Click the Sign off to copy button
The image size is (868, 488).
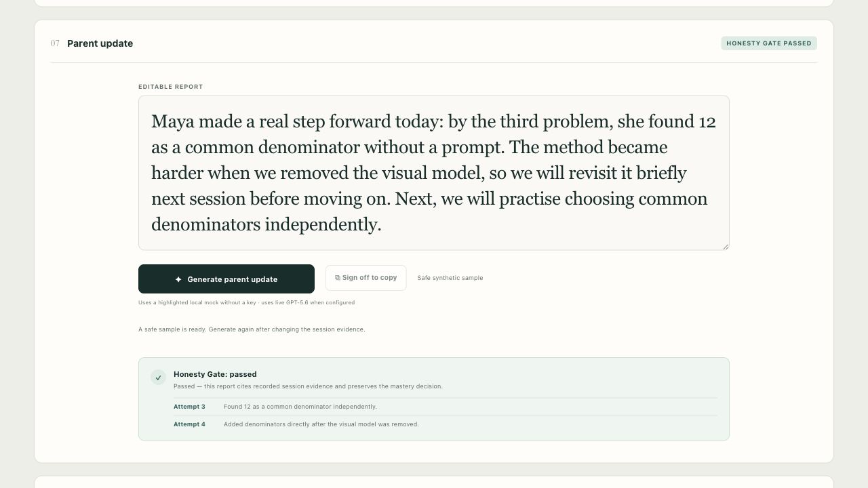[366, 278]
